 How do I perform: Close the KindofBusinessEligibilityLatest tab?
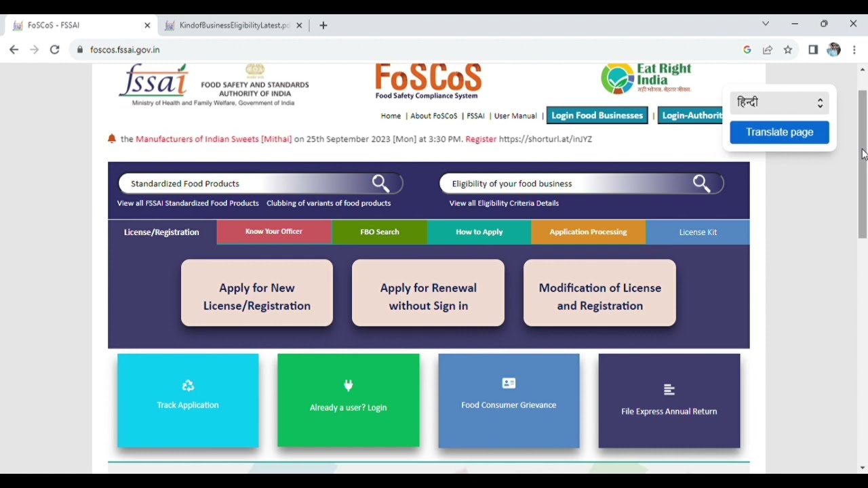299,25
